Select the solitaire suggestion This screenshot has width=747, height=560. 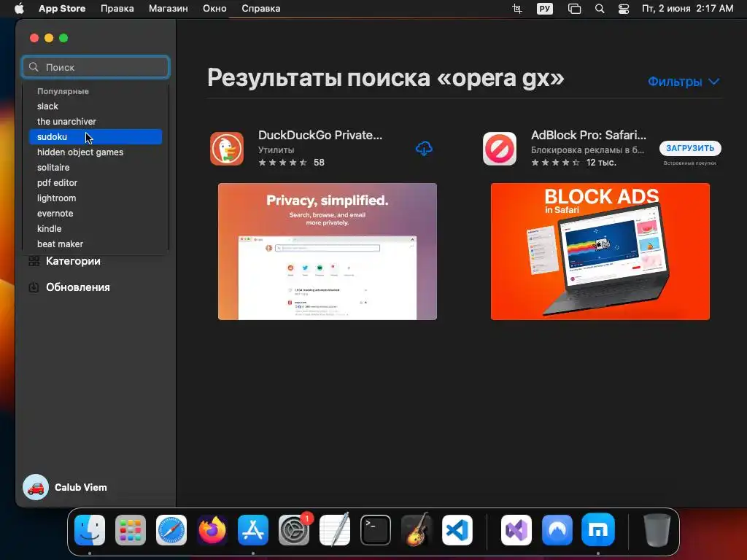(96, 167)
